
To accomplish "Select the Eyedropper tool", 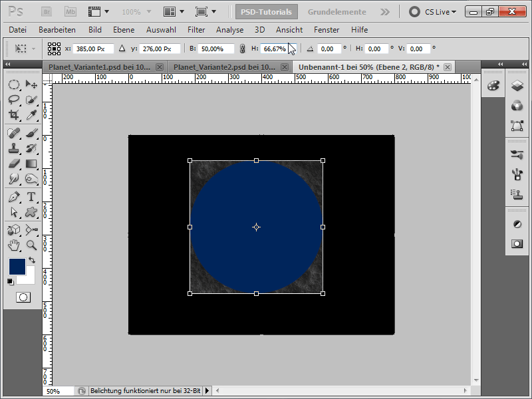I will [x=31, y=114].
